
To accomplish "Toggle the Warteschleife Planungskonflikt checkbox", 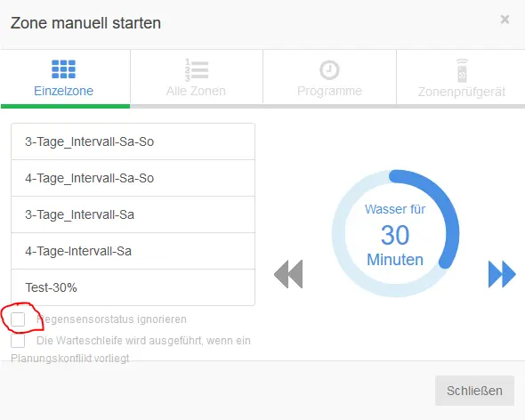I will (x=18, y=341).
